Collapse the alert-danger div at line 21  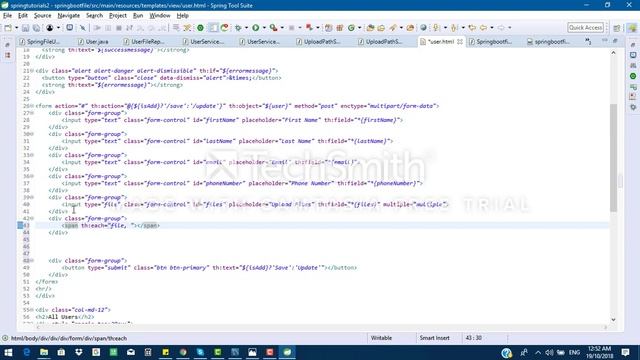[x=32, y=71]
